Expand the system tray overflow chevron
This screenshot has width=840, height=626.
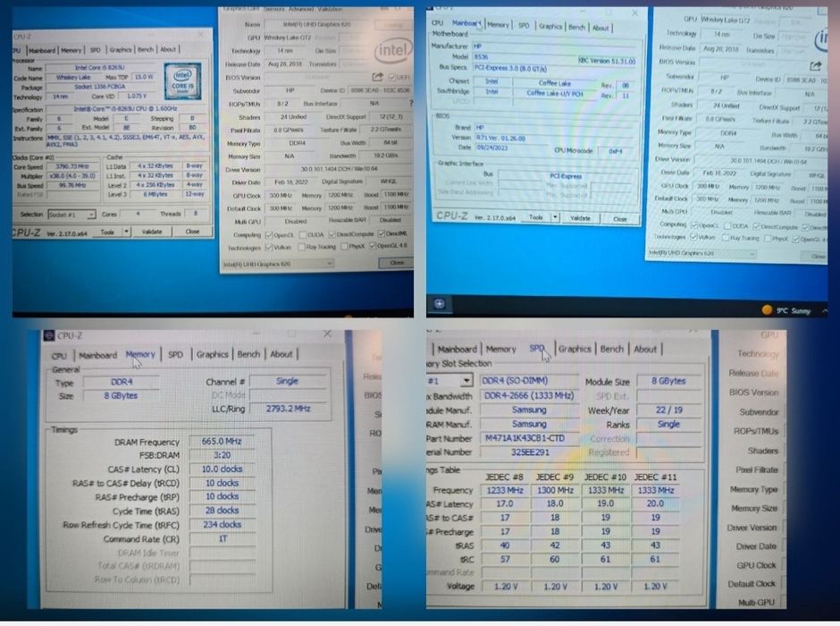pos(825,310)
